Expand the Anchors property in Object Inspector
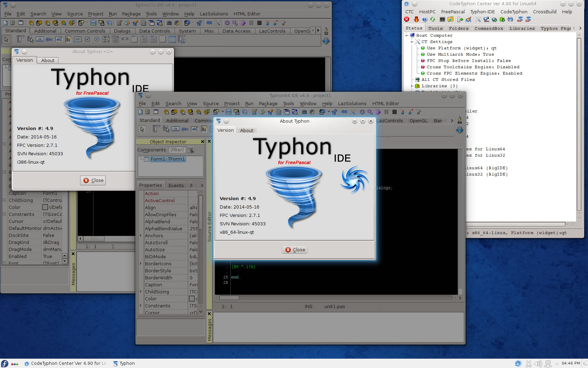The image size is (588, 368). (141, 236)
